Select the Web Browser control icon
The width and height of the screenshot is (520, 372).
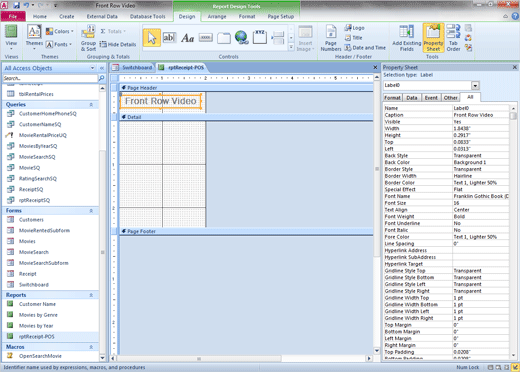[241, 38]
